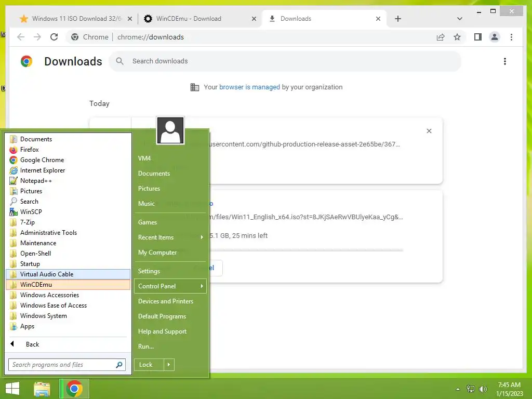This screenshot has width=532, height=399.
Task: Toggle Chrome's side panel
Action: pyautogui.click(x=478, y=37)
